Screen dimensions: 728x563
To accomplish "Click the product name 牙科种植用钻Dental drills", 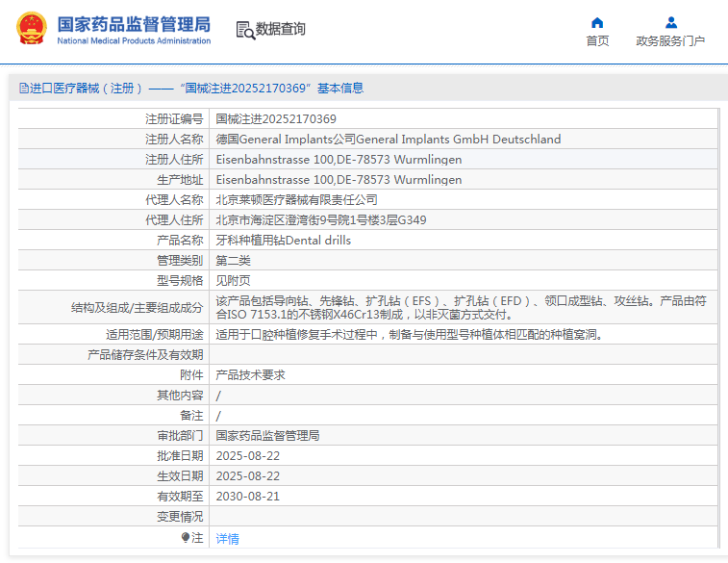I will [283, 241].
